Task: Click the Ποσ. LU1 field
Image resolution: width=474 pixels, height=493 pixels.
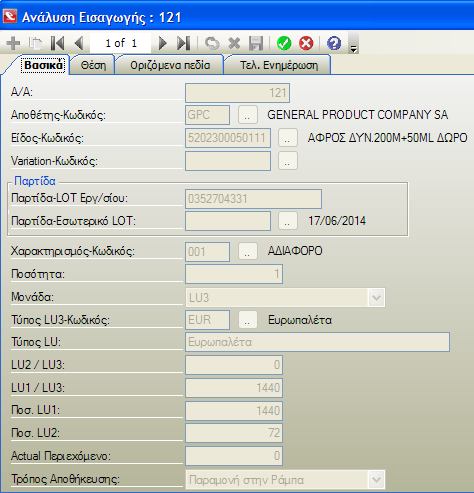Action: [x=234, y=410]
